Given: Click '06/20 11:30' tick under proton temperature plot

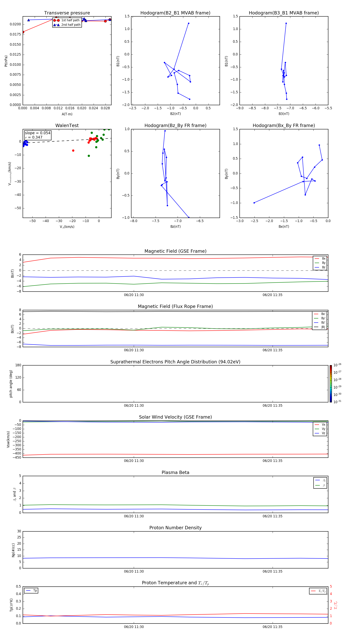Looking at the screenshot, I should point(134,627).
